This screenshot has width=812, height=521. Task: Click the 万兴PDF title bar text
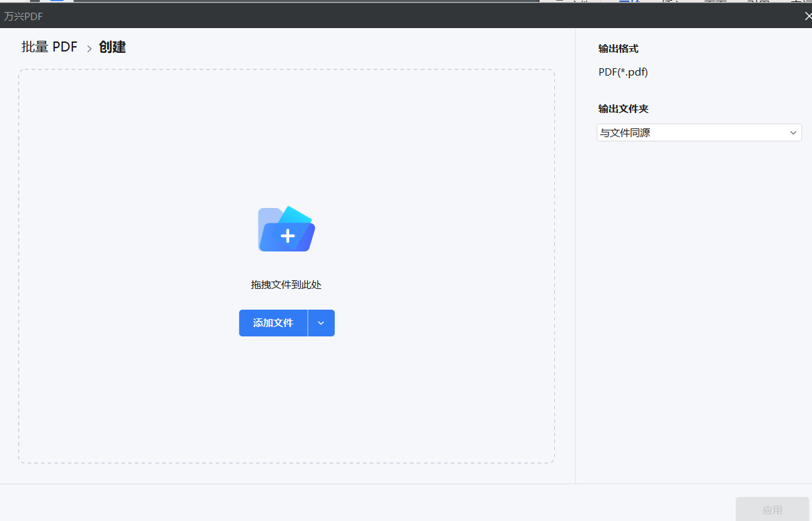click(24, 15)
